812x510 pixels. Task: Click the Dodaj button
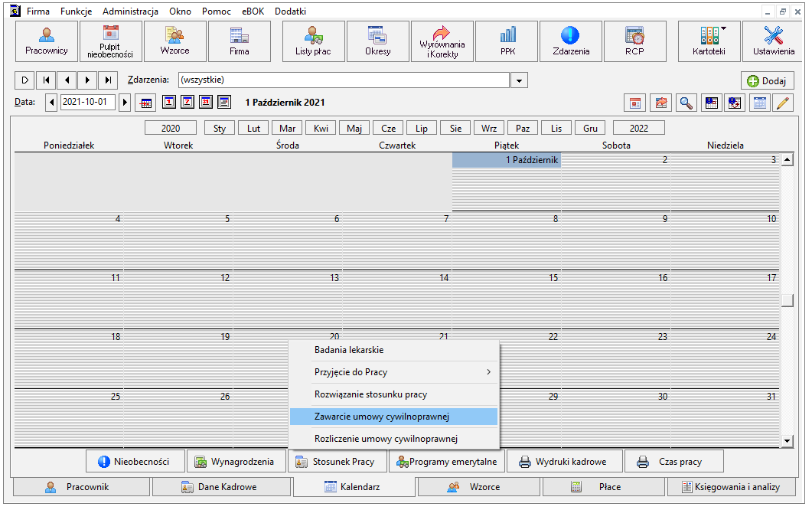coord(768,81)
